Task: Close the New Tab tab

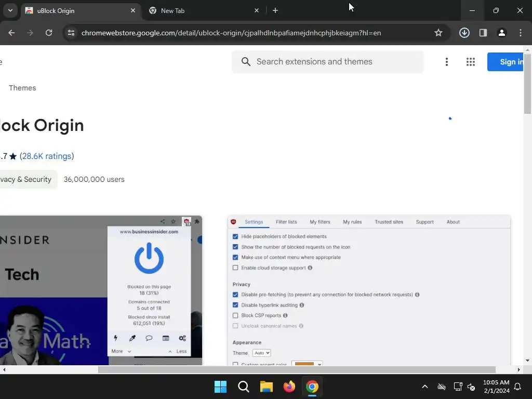Action: coord(257,10)
